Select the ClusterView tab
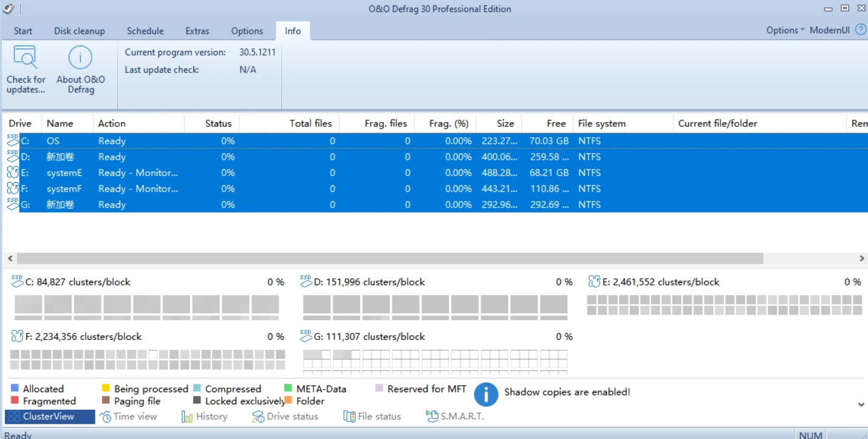Image resolution: width=868 pixels, height=439 pixels. coord(50,417)
